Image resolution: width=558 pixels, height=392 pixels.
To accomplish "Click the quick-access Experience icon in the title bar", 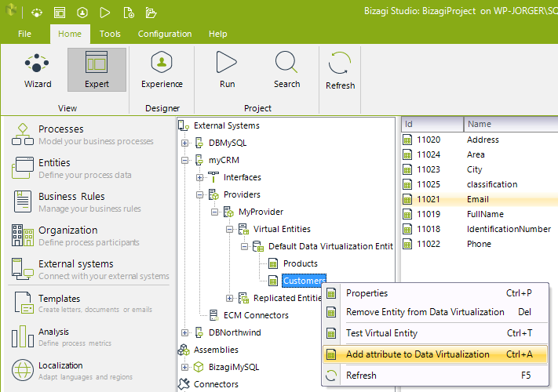I will pos(82,13).
